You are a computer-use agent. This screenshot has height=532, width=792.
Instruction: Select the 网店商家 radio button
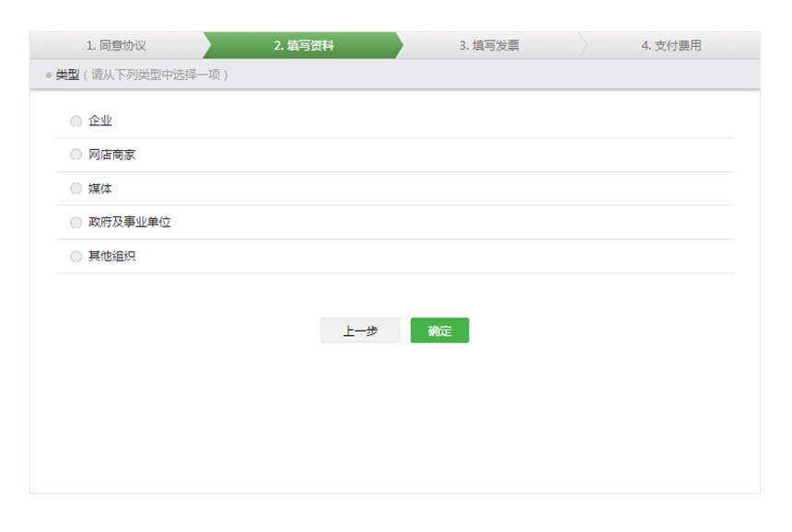point(76,155)
